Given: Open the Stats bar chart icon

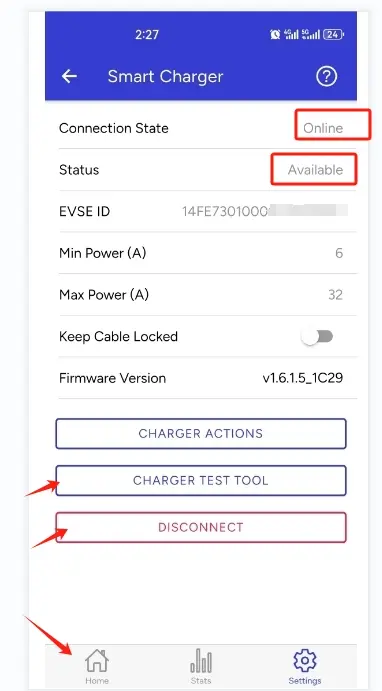Looking at the screenshot, I should coord(201,660).
